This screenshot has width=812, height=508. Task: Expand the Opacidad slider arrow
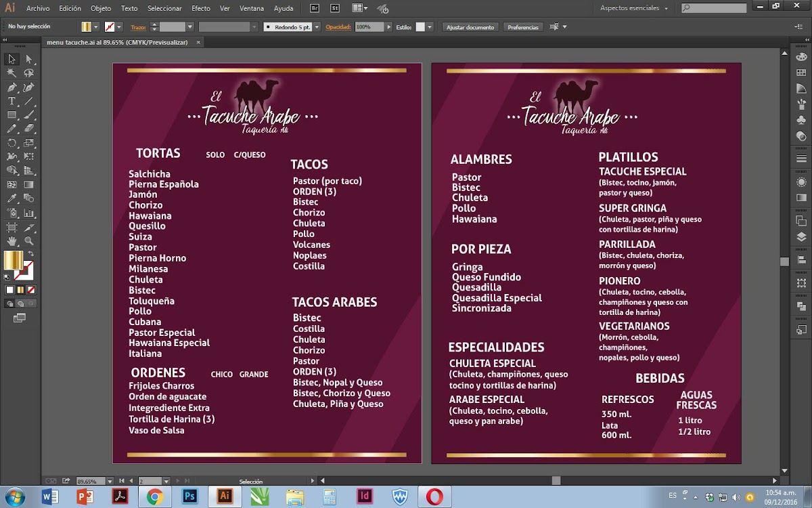[x=389, y=27]
